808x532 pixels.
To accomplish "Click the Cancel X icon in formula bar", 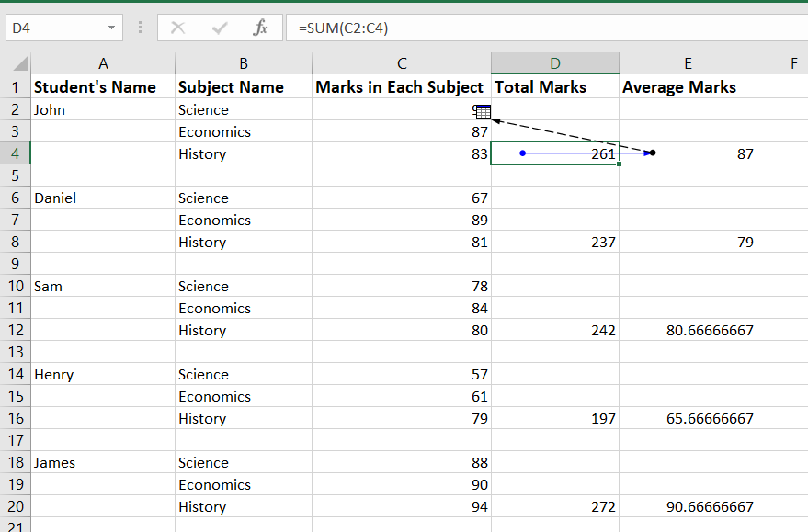I will pos(177,28).
